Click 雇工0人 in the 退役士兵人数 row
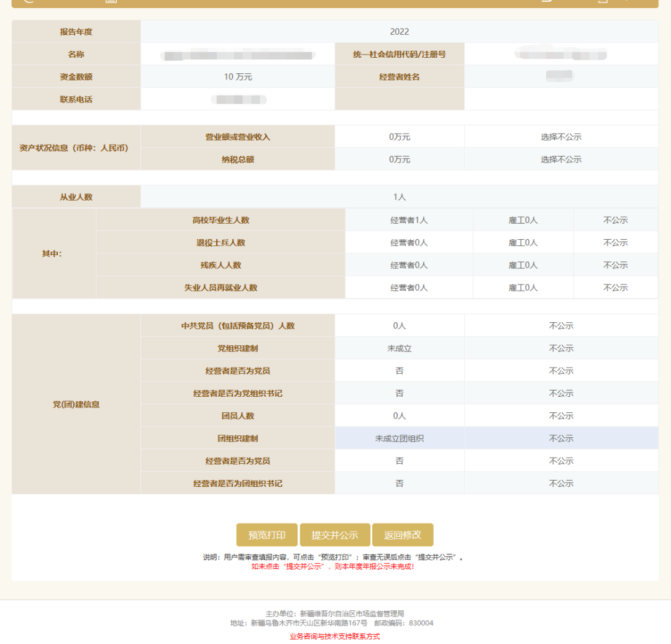The image size is (671, 644). coord(523,243)
